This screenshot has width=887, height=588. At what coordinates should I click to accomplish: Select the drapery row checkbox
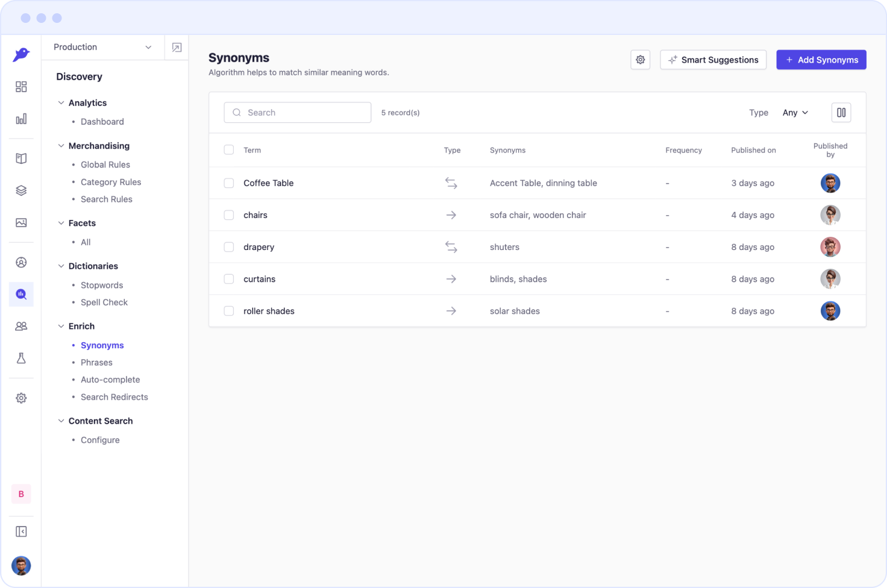tap(229, 247)
